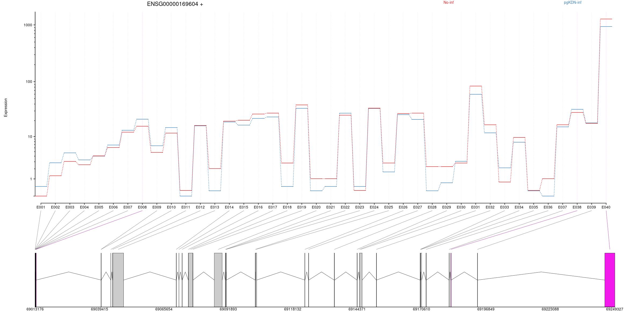Select the E008 exon axis label
Viewport: 644px width, 322px height.
[142, 207]
